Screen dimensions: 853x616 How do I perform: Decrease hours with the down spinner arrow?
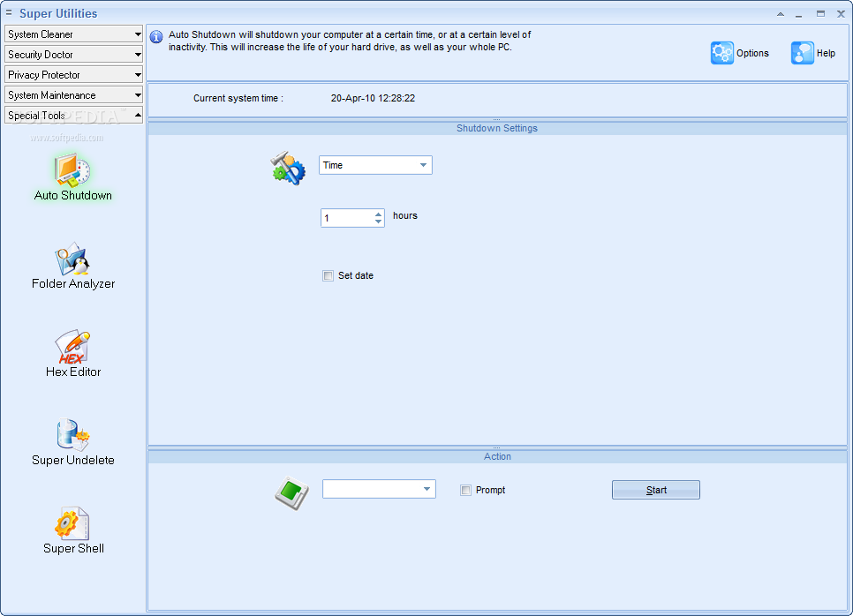pos(378,222)
